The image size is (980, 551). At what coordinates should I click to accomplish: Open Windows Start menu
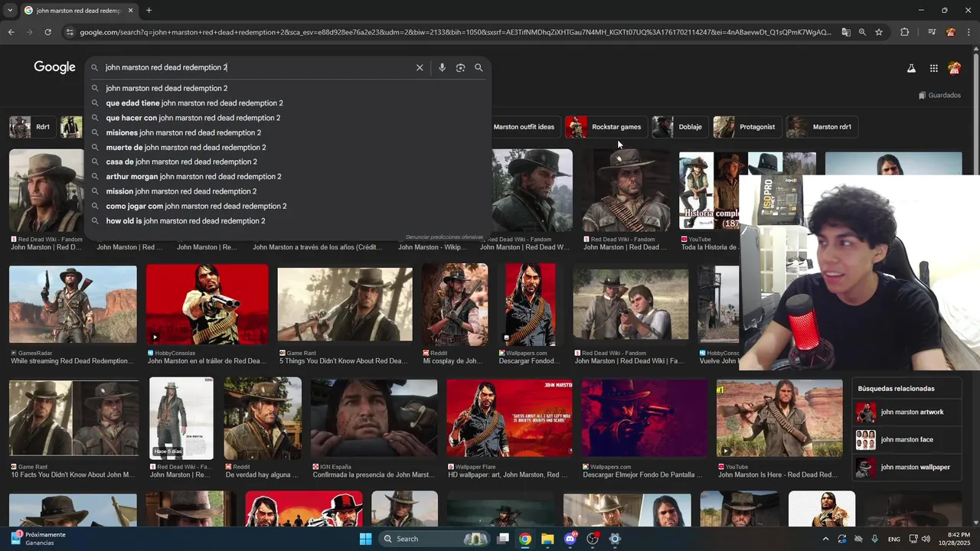365,539
